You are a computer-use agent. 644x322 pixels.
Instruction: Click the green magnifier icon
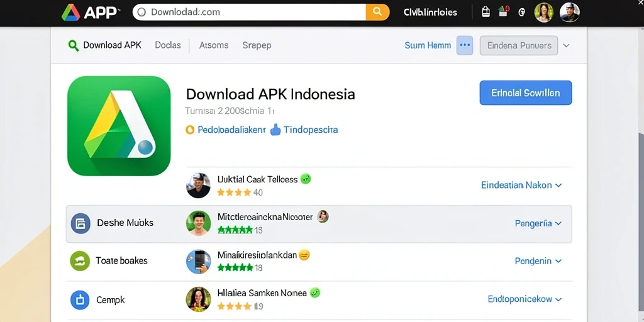pyautogui.click(x=74, y=45)
